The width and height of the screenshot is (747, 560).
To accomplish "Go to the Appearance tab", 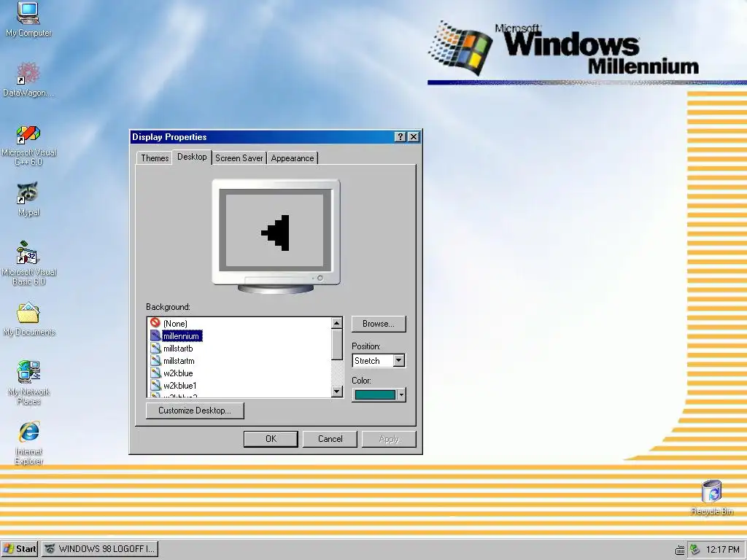I will click(292, 158).
